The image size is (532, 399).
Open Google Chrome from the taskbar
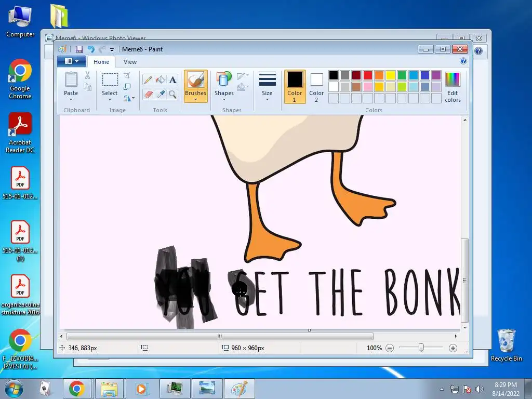[77, 389]
